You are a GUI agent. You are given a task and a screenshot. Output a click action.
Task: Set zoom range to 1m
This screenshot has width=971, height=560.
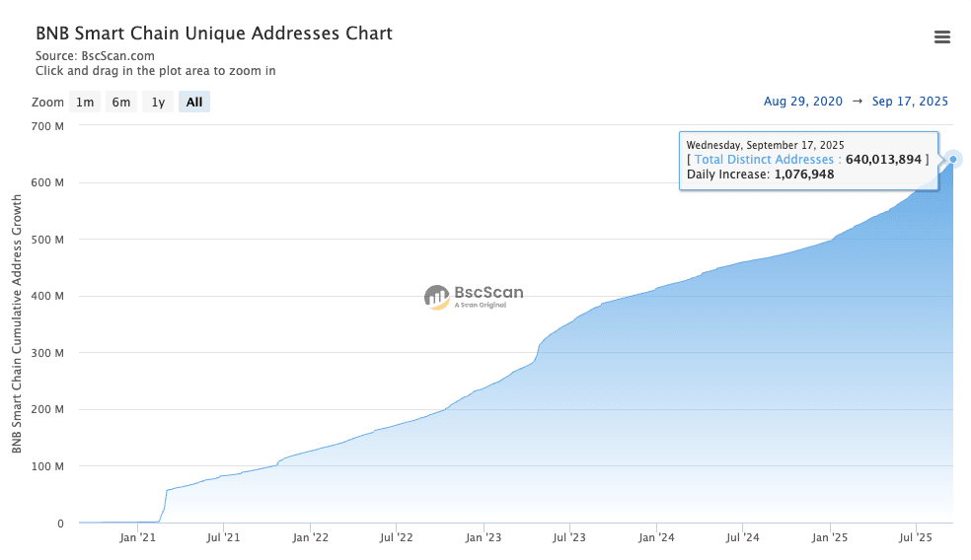click(x=85, y=103)
